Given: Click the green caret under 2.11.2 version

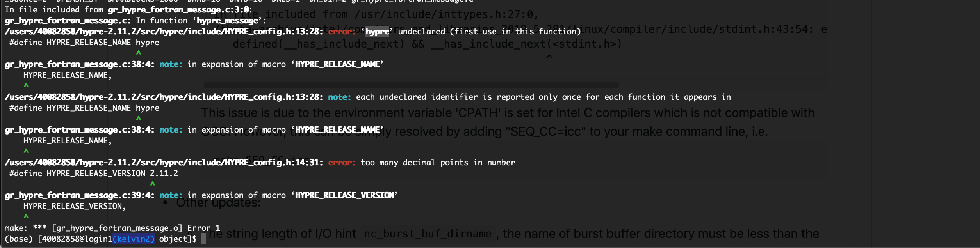Looking at the screenshot, I should 153,184.
